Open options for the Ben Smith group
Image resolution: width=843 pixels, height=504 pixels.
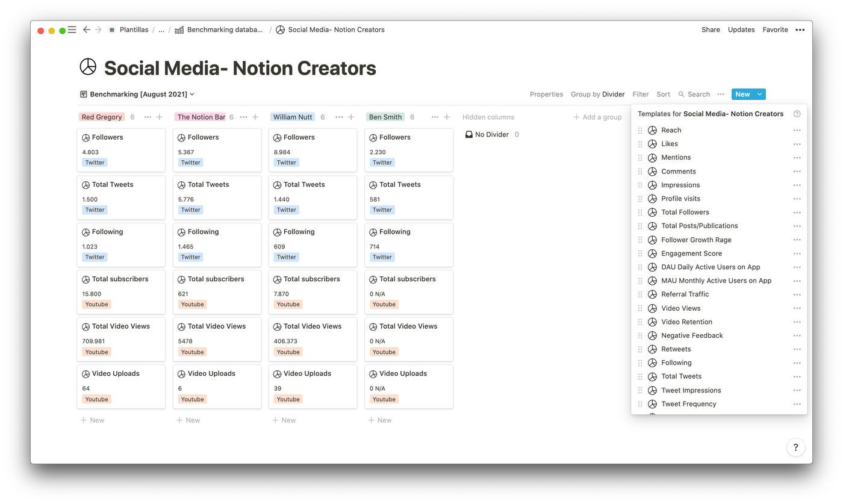pos(435,117)
